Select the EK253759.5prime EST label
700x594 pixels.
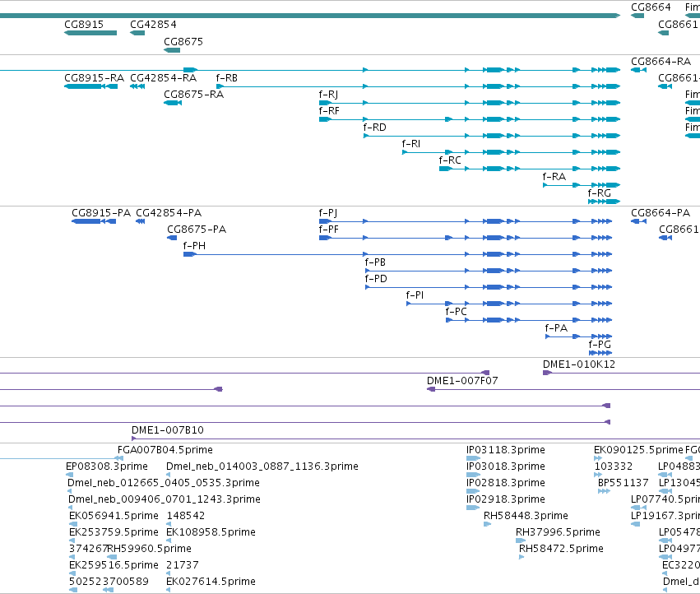[114, 532]
